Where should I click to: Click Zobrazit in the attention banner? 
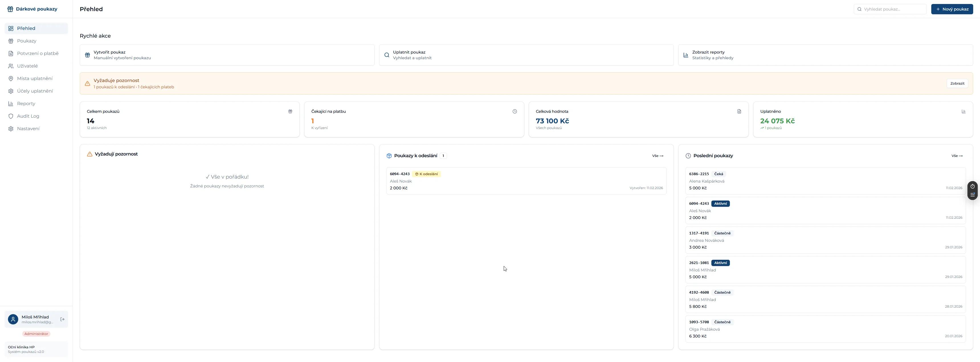957,84
